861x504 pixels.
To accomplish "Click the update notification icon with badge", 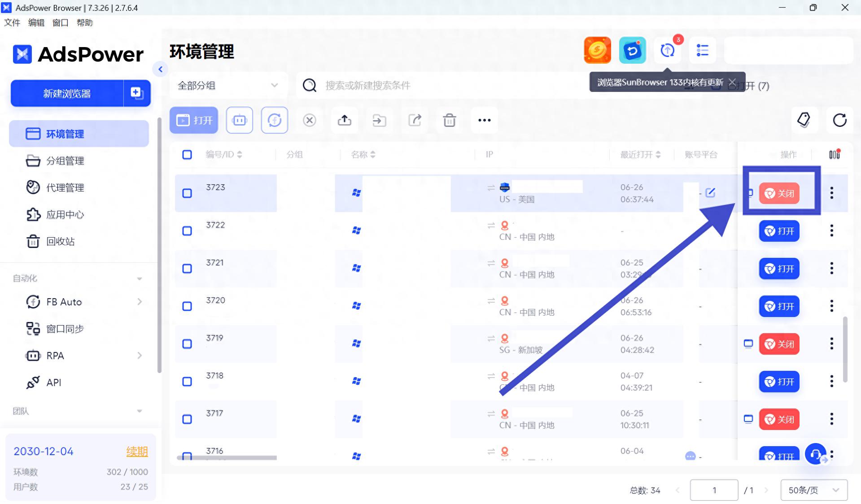I will [667, 50].
